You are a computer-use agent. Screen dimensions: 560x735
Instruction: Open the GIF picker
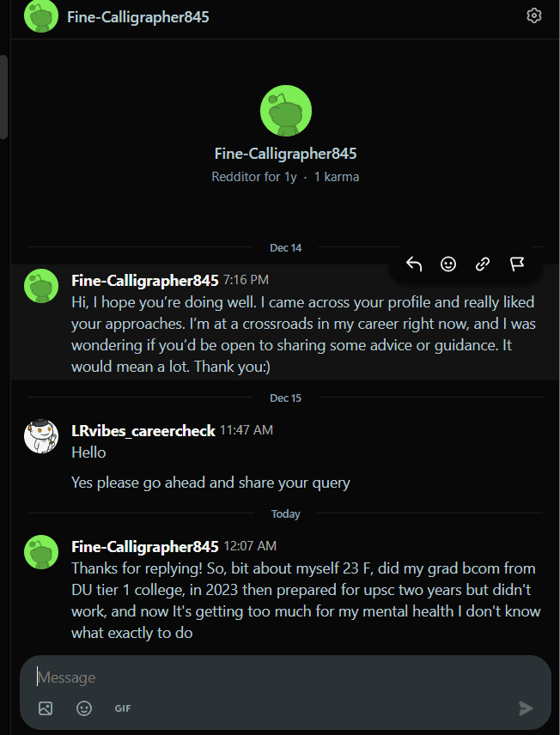click(x=123, y=708)
